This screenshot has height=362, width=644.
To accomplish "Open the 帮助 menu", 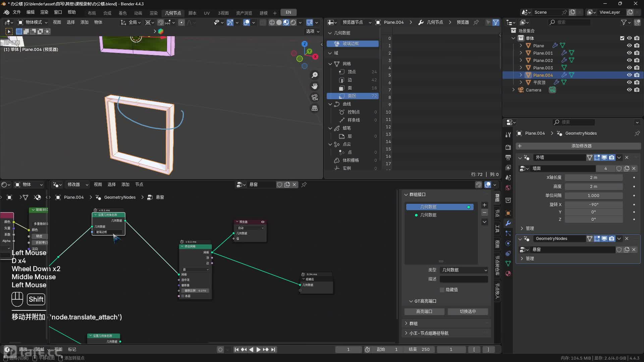I will (72, 12).
